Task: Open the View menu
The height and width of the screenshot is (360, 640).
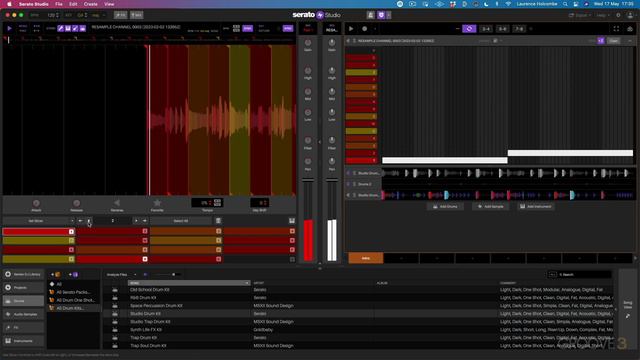Action: (x=109, y=4)
